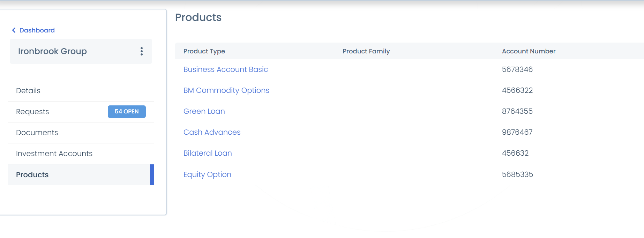Open the kebab menu next to Ironbrook Group
This screenshot has height=238, width=644.
tap(142, 51)
